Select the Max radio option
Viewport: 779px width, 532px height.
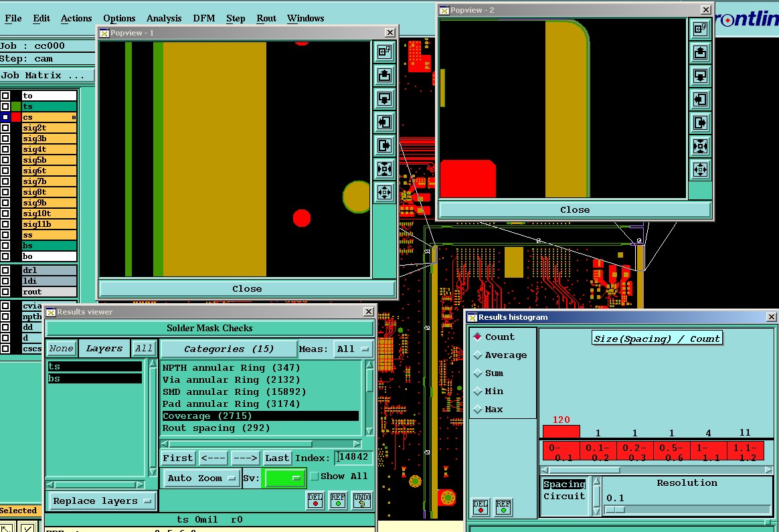pos(477,410)
